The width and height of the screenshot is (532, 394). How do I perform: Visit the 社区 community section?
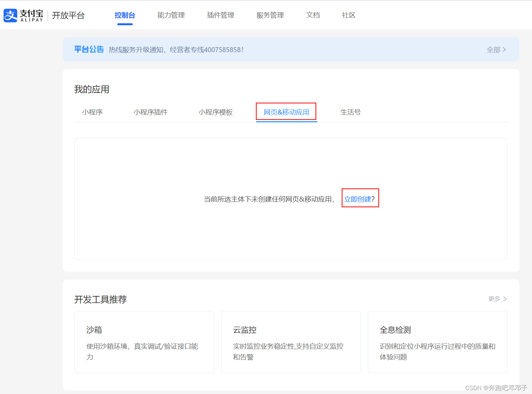pos(348,15)
